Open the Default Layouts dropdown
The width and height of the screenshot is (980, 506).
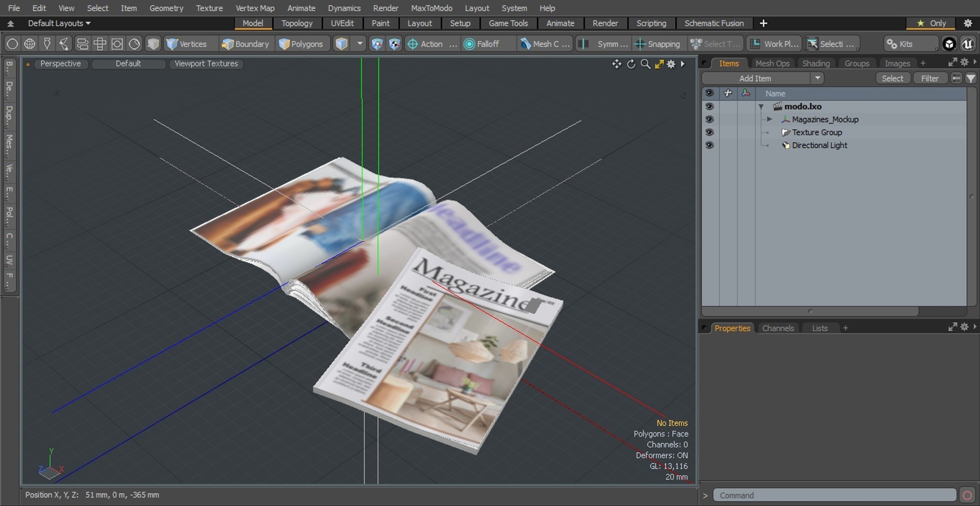pos(59,23)
